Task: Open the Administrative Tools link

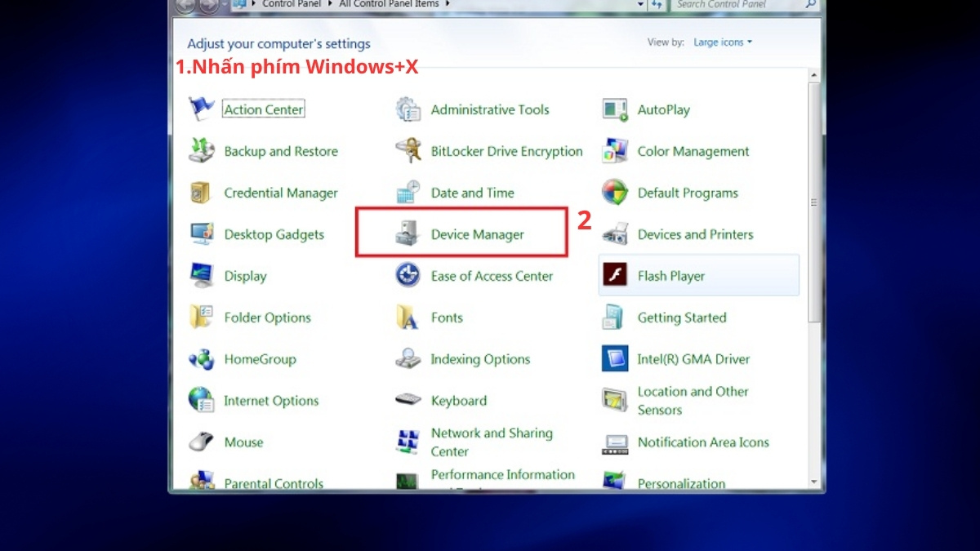Action: pos(490,109)
